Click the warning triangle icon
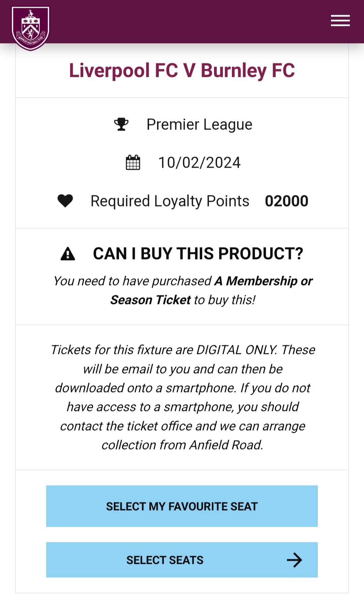The image size is (364, 605). (68, 254)
